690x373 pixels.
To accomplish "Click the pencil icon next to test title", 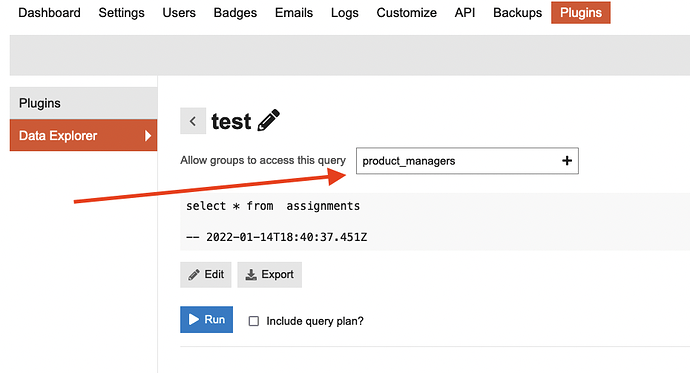I will click(268, 120).
